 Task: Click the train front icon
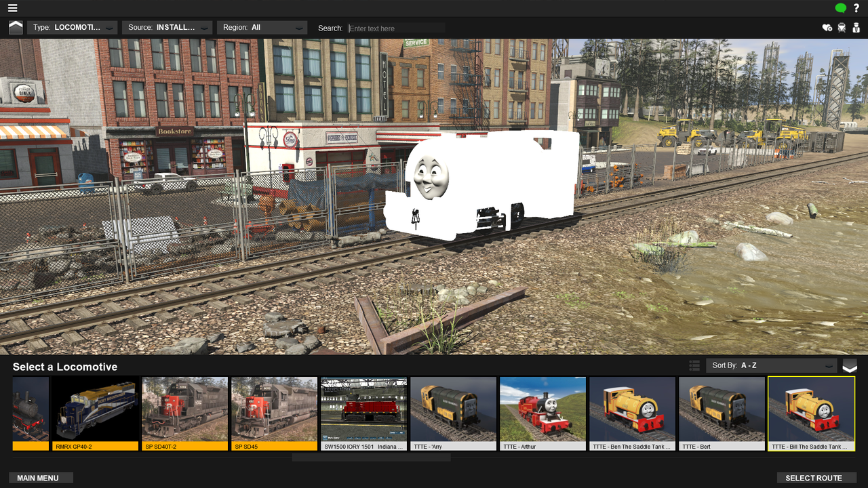pyautogui.click(x=842, y=28)
